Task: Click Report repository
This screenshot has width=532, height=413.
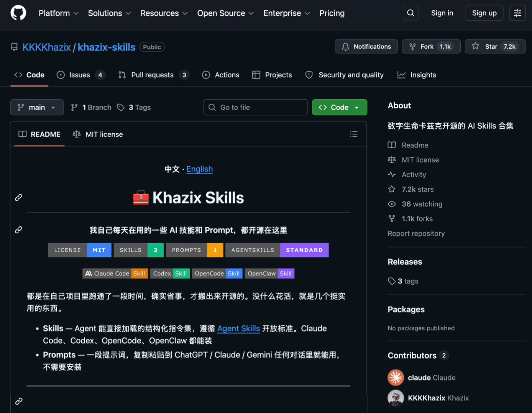Action: coord(416,233)
